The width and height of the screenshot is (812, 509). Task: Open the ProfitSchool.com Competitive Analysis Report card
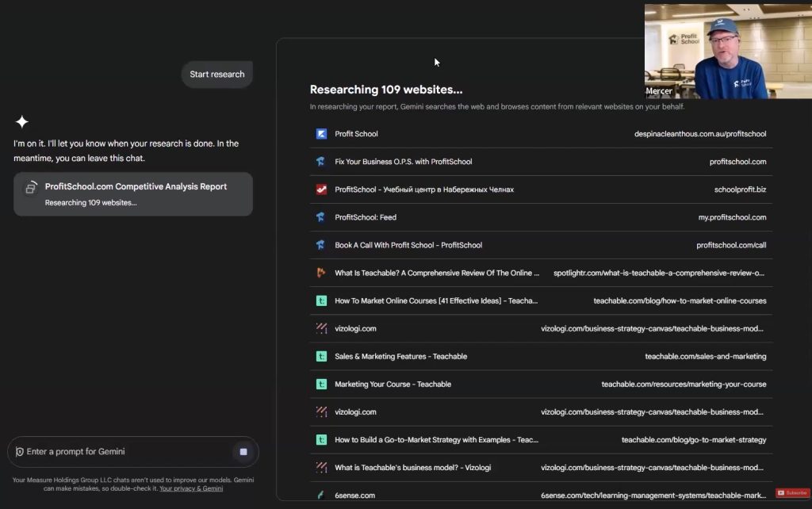click(x=133, y=194)
